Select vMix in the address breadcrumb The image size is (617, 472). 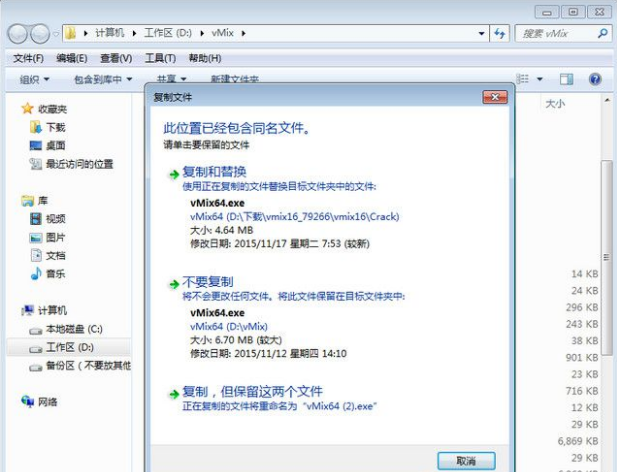223,33
